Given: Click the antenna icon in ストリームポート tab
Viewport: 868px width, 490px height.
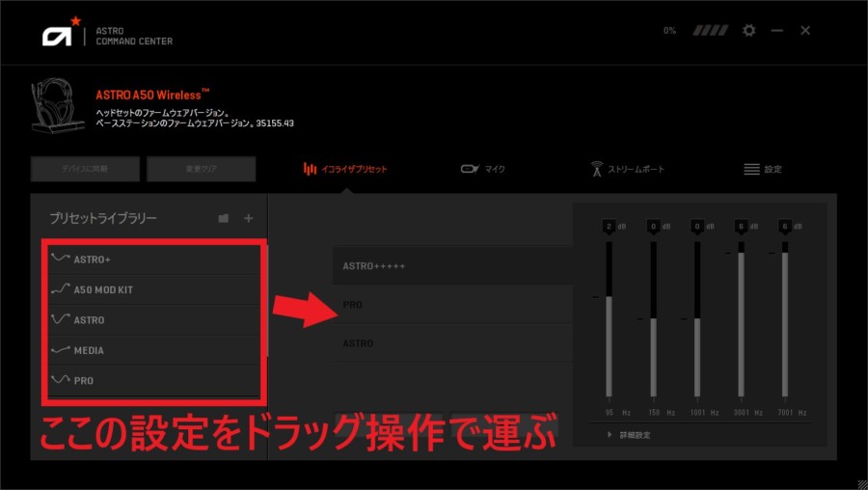Looking at the screenshot, I should [597, 169].
